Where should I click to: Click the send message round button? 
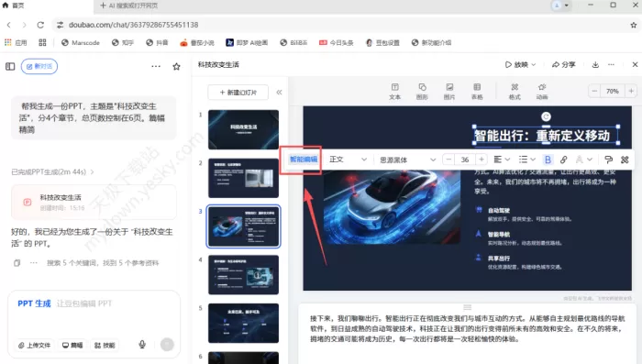pos(167,345)
